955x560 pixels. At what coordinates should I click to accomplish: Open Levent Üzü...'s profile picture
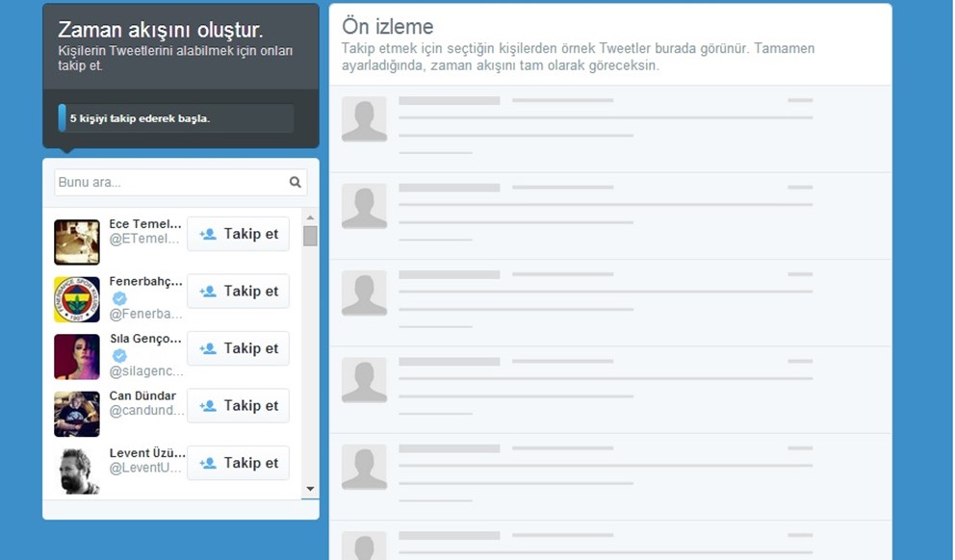tap(77, 471)
